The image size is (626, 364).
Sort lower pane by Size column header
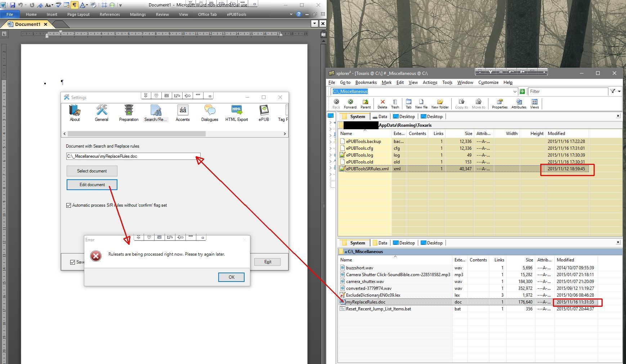tap(521, 260)
